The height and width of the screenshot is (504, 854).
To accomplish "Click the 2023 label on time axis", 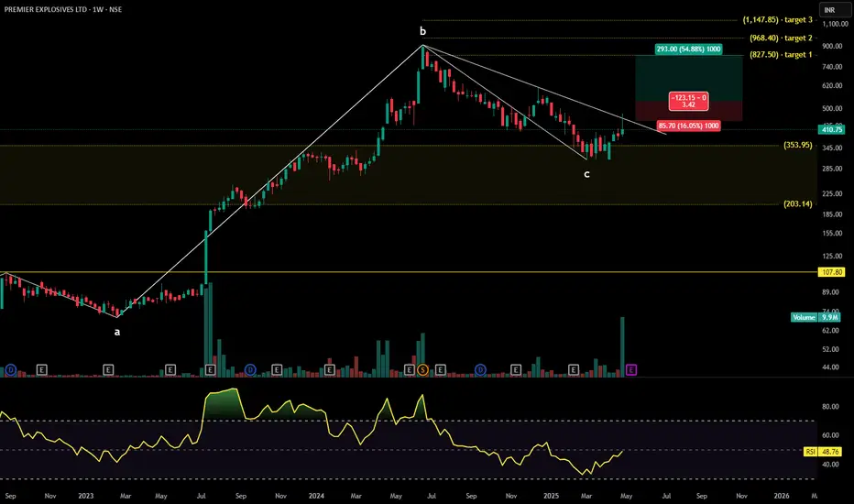I will click(x=85, y=496).
